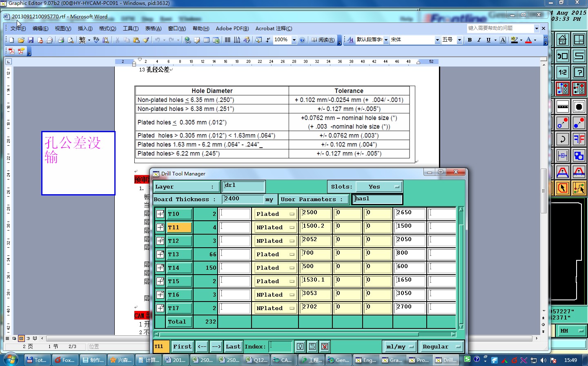Open the Regular mode dropdown
This screenshot has width=588, height=366.
click(441, 346)
